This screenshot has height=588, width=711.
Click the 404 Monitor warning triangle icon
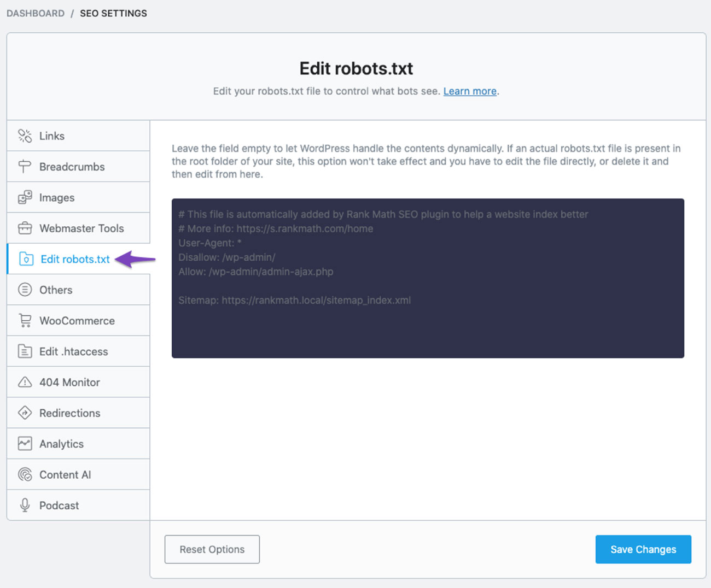(25, 382)
